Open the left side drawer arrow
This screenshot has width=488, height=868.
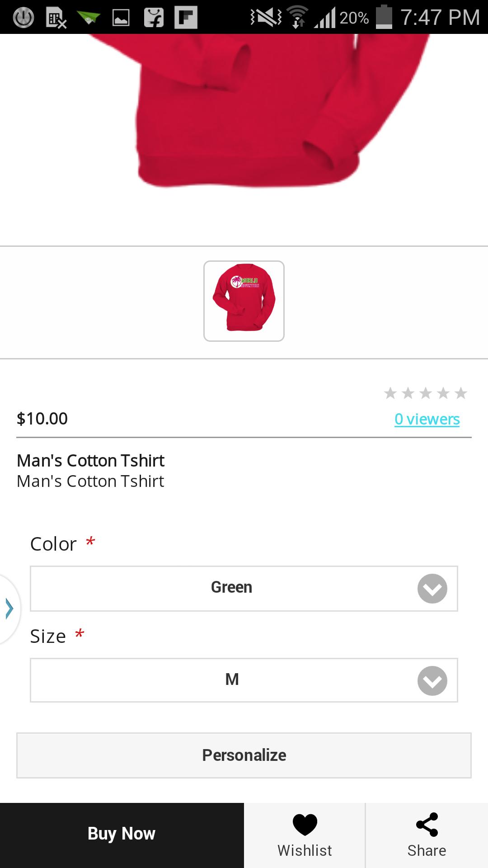(9, 608)
